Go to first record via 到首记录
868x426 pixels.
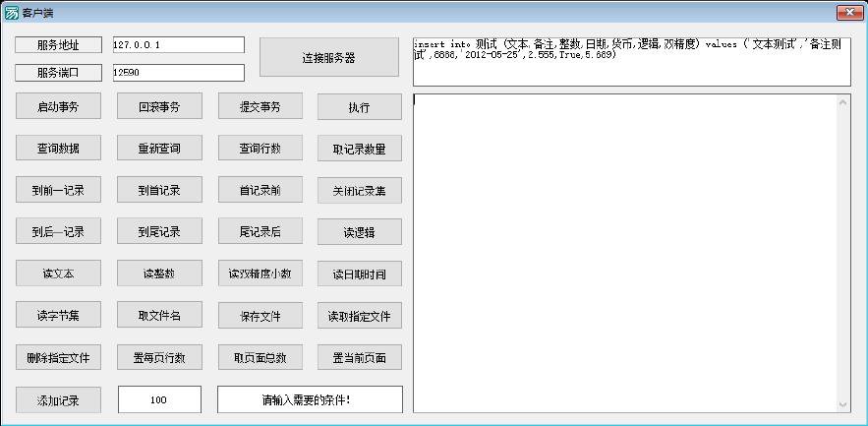pyautogui.click(x=158, y=190)
